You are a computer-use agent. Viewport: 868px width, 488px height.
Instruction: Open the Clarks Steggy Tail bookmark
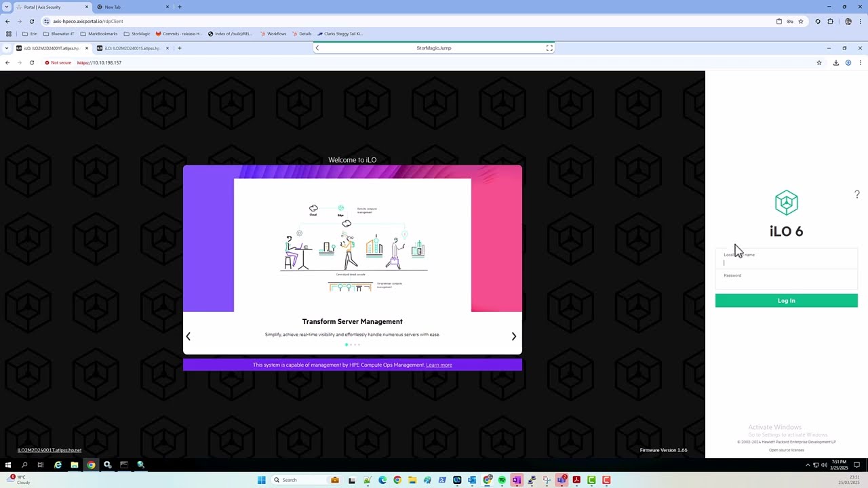pyautogui.click(x=340, y=34)
